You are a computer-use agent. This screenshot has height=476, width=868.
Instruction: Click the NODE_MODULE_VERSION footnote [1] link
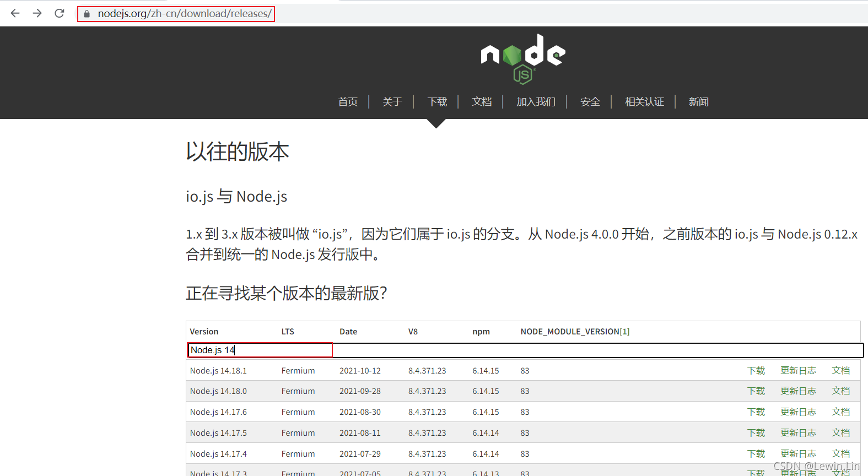pos(624,332)
